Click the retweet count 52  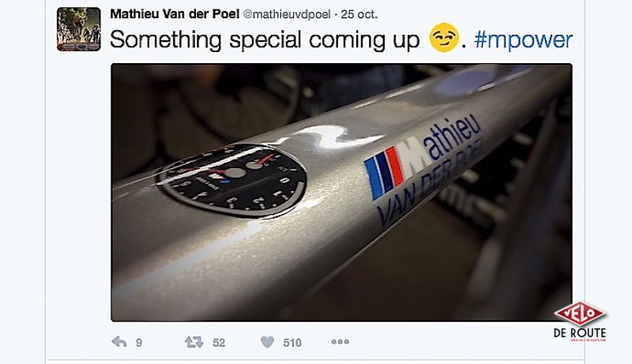pos(219,343)
